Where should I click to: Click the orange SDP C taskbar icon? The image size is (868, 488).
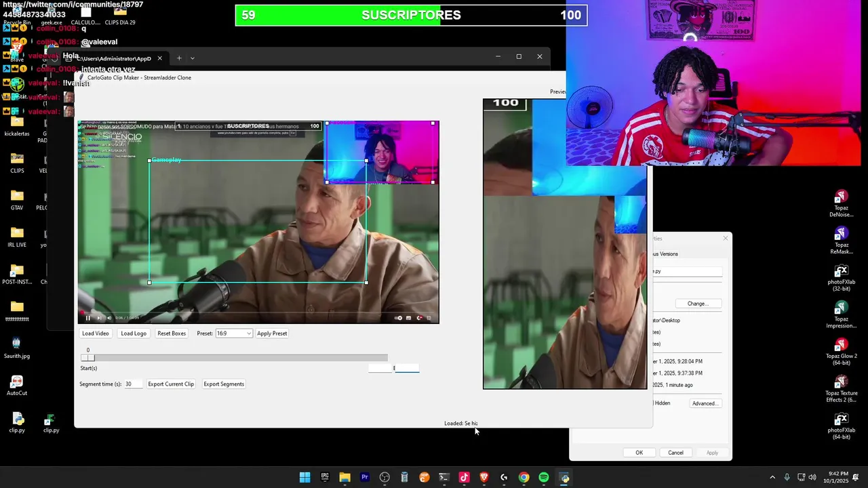click(x=425, y=477)
